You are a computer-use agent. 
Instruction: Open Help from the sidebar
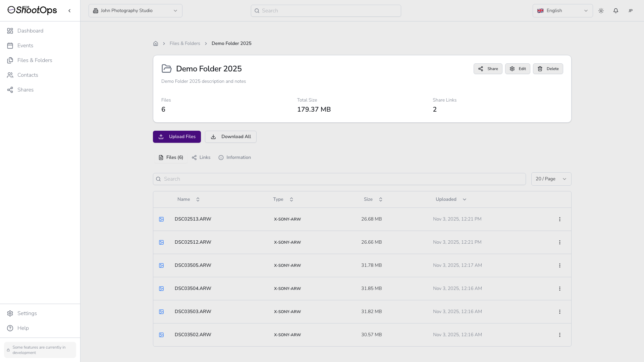pos(23,328)
